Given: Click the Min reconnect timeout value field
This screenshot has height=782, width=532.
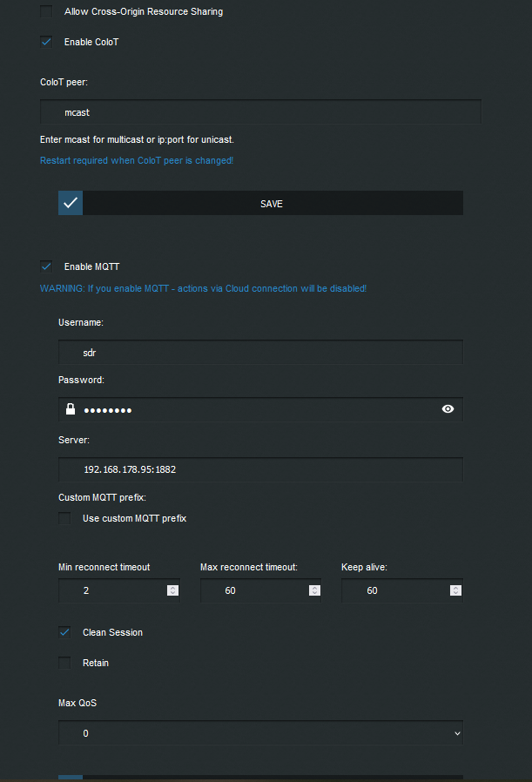Looking at the screenshot, I should point(111,590).
